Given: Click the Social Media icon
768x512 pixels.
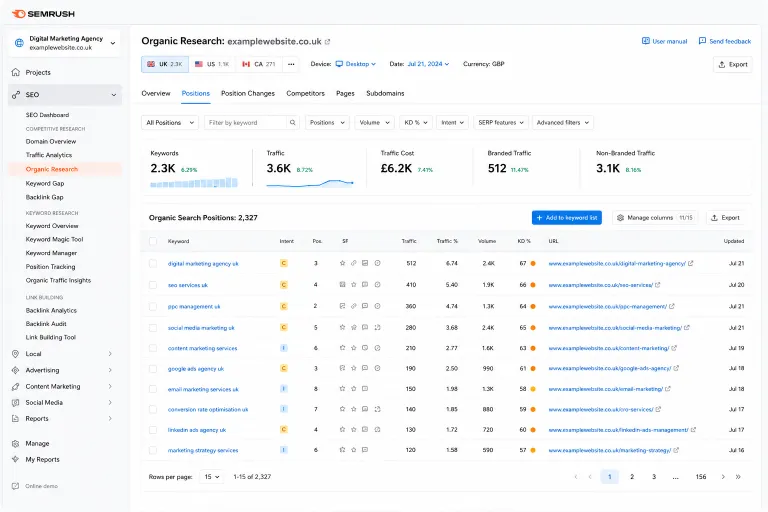Looking at the screenshot, I should (x=16, y=402).
